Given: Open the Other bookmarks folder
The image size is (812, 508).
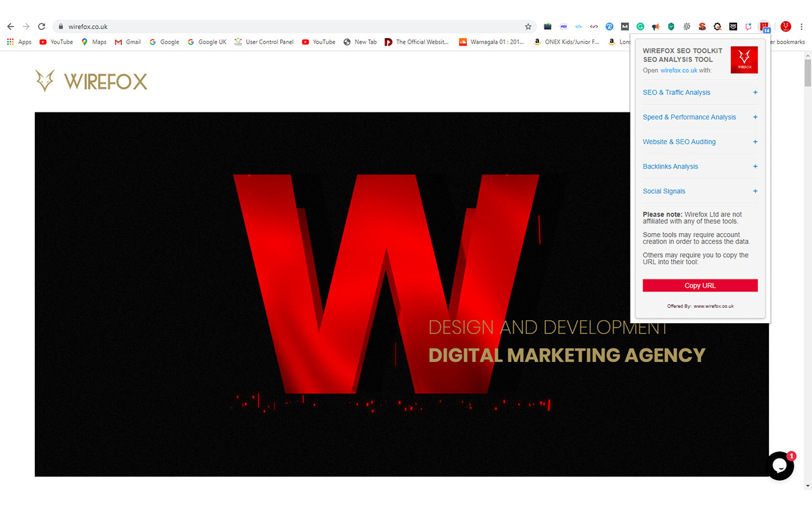Looking at the screenshot, I should [787, 42].
